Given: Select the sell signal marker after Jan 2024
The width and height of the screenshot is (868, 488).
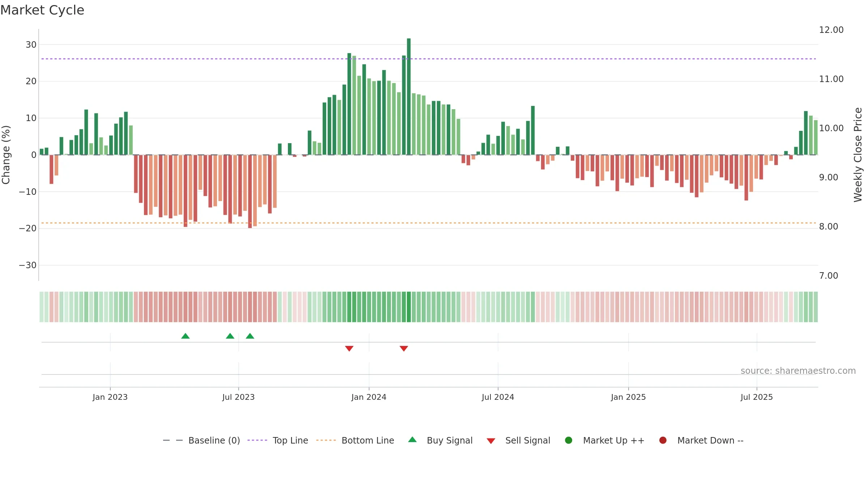Looking at the screenshot, I should coord(404,348).
